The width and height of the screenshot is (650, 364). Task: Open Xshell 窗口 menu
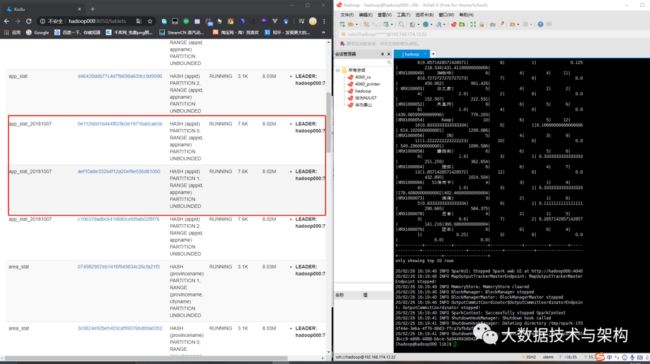click(446, 15)
